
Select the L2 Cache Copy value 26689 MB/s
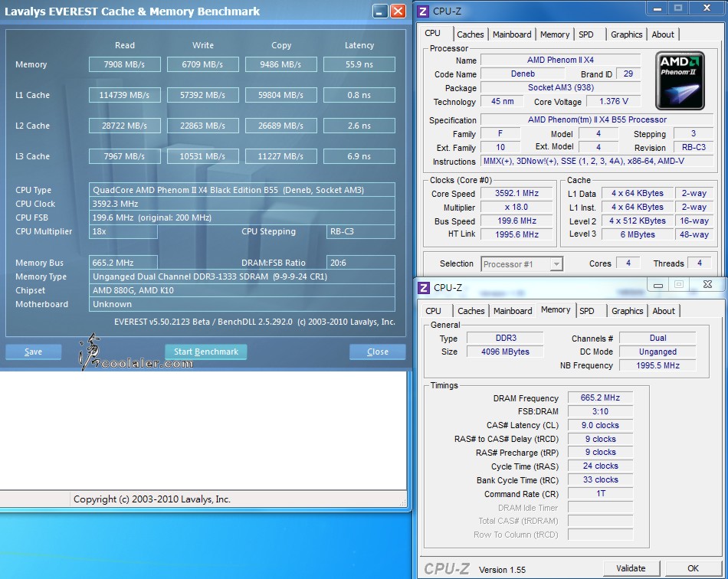point(281,126)
